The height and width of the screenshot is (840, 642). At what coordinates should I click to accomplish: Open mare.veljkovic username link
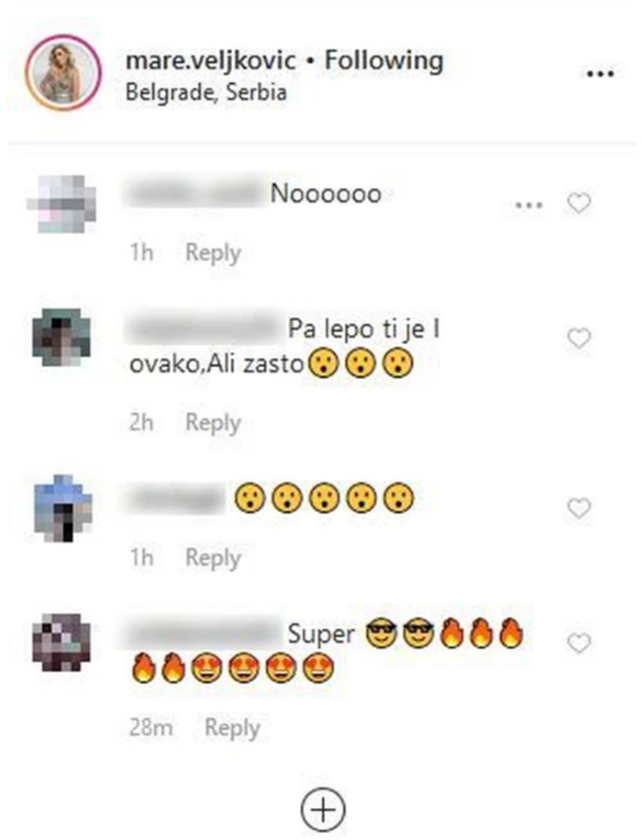point(211,61)
